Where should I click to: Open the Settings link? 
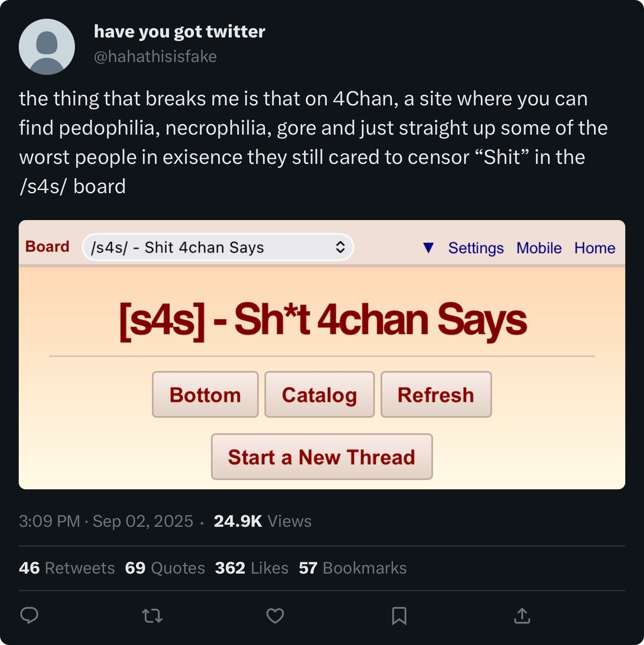click(x=476, y=248)
